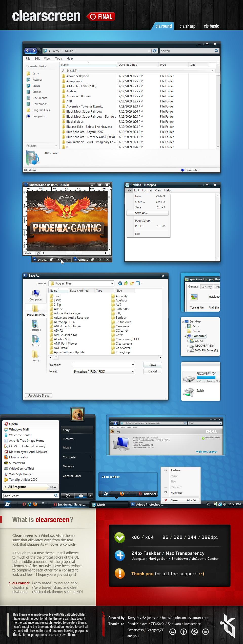Screen dimensions: 243x644
Task: Switch to the Security tab
Action: pyautogui.click(x=207, y=287)
